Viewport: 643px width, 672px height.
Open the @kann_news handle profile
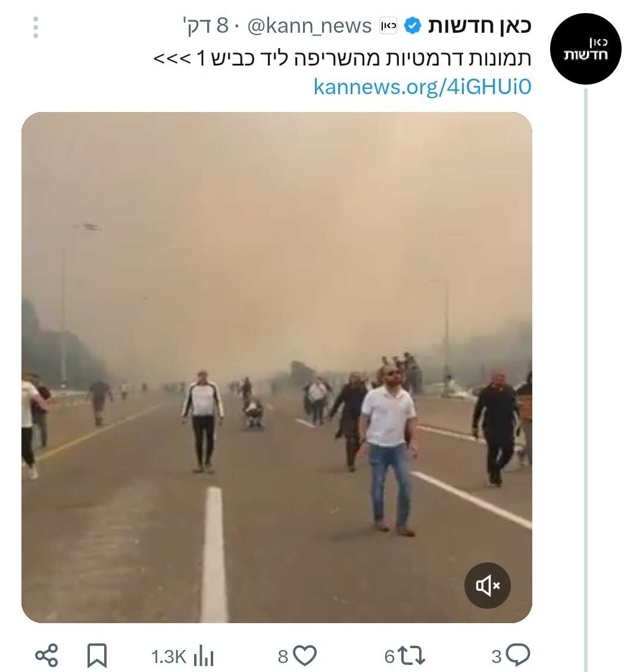[x=309, y=26]
